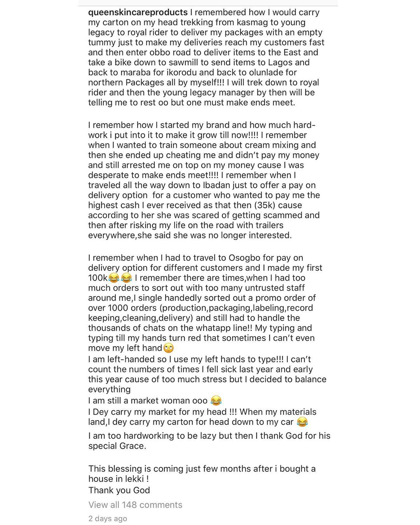Image resolution: width=420 pixels, height=525 pixels.
Task: Click the "northern Packages" phrase
Action: click(x=121, y=82)
